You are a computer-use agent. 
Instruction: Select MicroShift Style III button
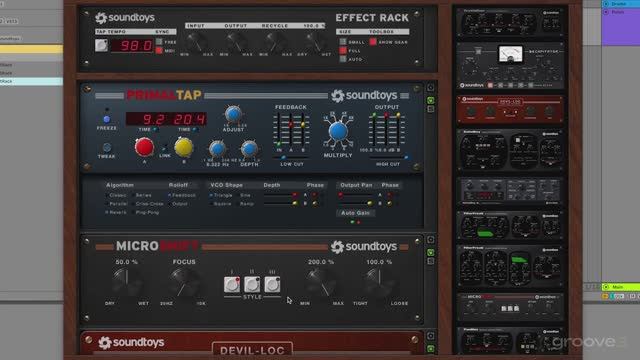[x=272, y=284]
